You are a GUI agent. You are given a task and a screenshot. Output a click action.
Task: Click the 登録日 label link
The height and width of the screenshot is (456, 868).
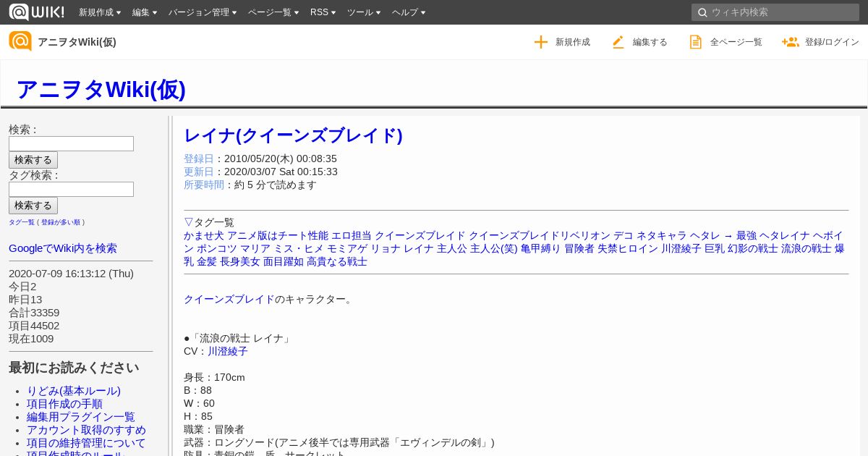pos(199,159)
